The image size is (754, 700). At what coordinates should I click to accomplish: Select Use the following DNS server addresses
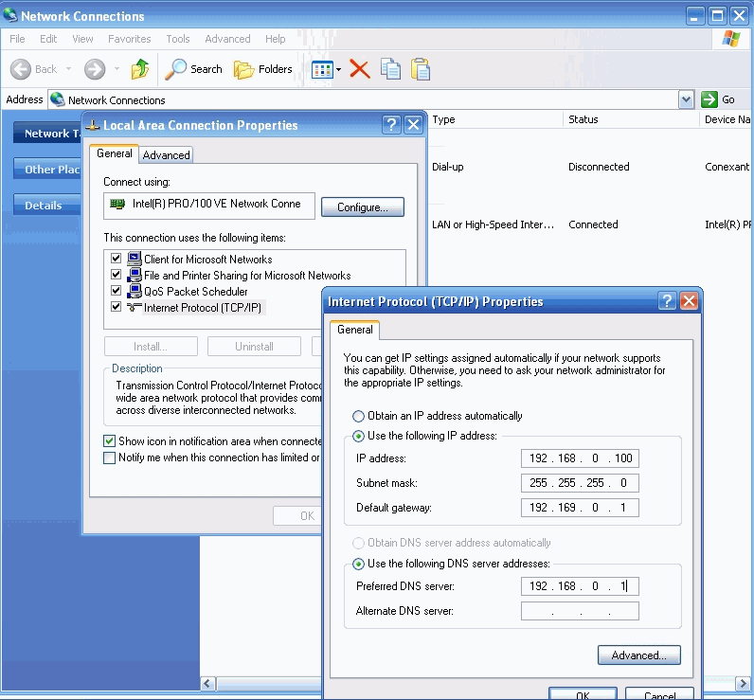tap(358, 564)
